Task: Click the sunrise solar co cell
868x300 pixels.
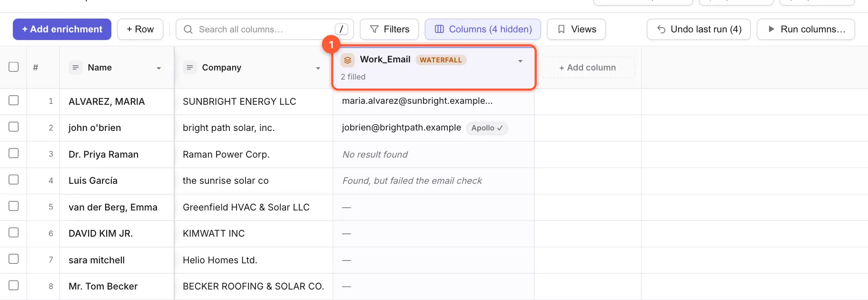Action: [x=254, y=181]
